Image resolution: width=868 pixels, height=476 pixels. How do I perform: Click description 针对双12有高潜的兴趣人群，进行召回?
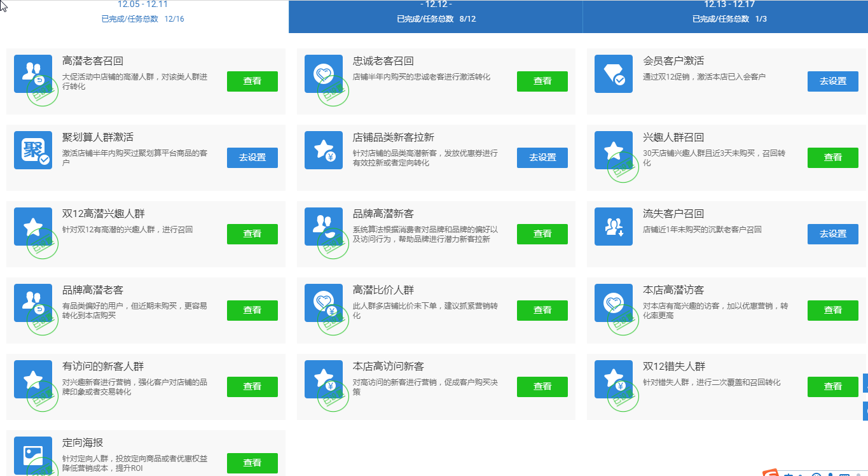[x=128, y=230]
